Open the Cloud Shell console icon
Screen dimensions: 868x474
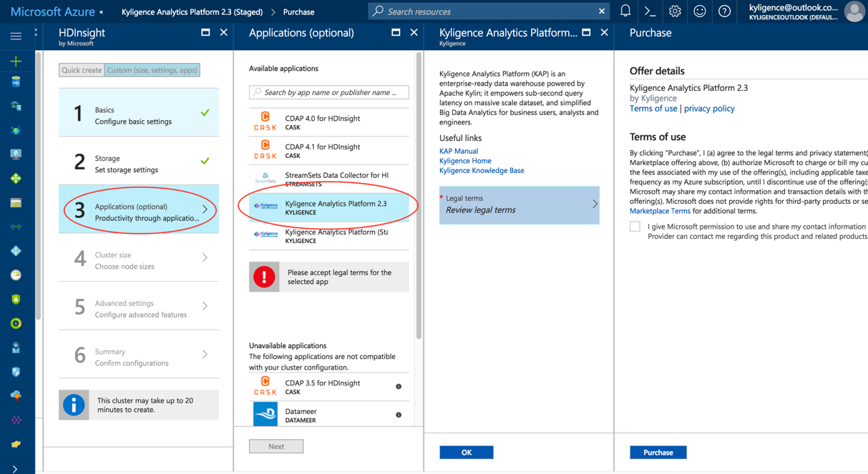pyautogui.click(x=650, y=11)
